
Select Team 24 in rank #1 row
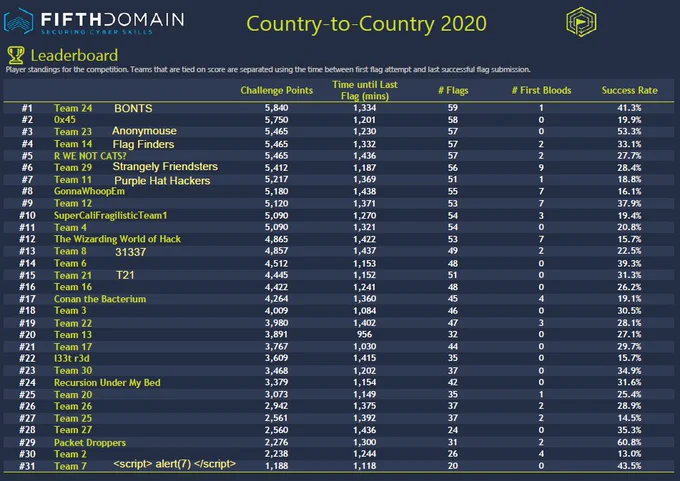point(73,108)
